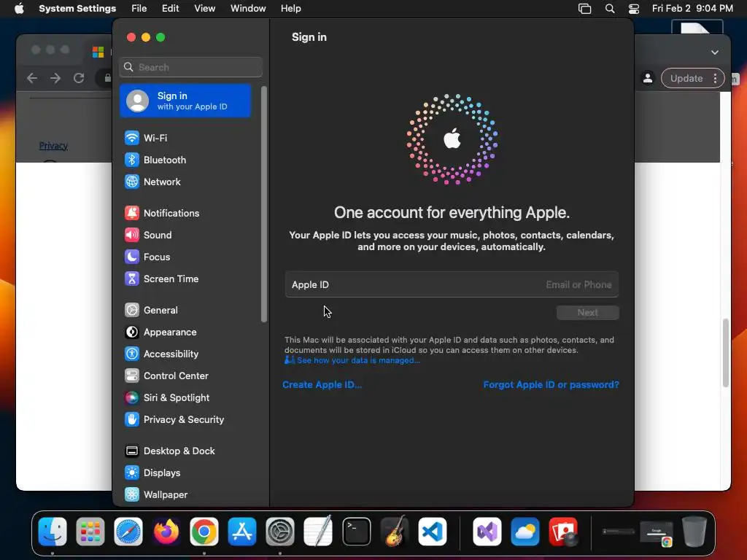Open the Help menu
This screenshot has width=747, height=560.
click(290, 9)
